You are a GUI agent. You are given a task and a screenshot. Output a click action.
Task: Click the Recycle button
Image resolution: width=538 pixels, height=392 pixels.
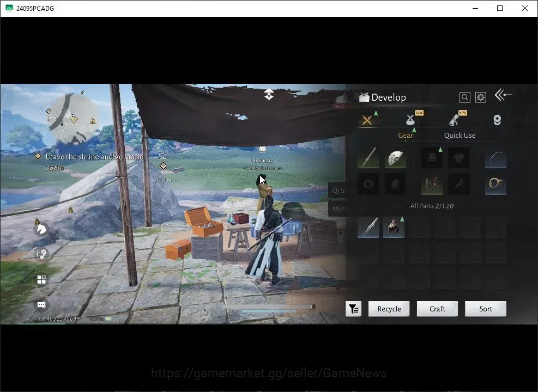389,309
